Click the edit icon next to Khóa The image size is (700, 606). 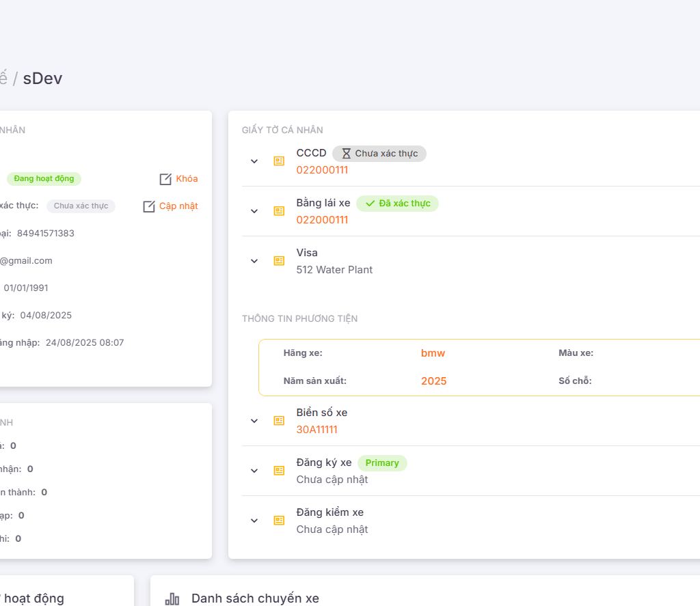coord(165,179)
